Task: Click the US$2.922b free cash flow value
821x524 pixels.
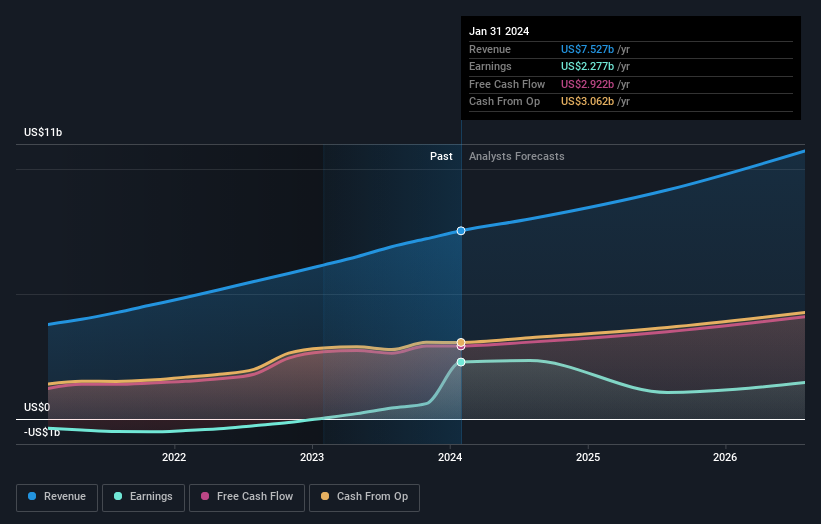Action: [x=587, y=84]
